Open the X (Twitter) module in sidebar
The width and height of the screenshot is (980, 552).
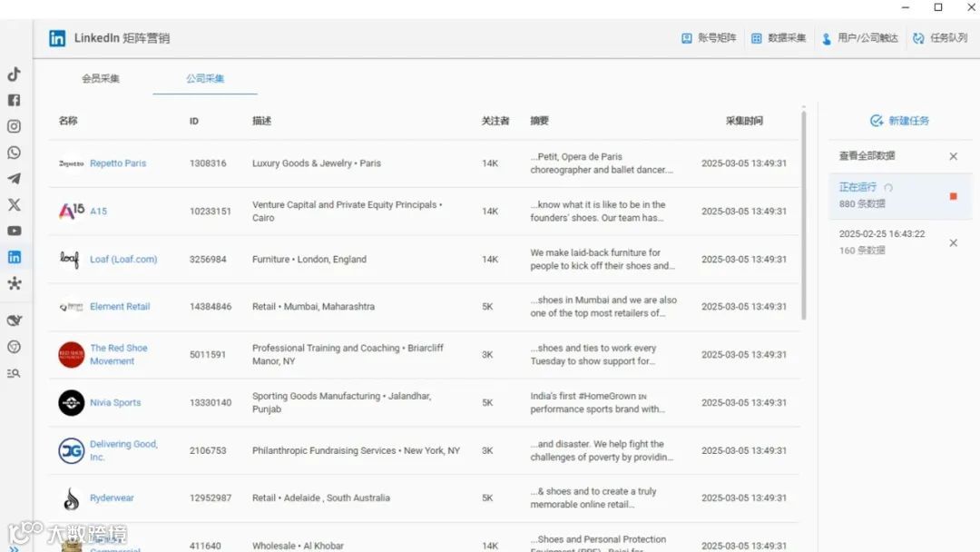[14, 204]
